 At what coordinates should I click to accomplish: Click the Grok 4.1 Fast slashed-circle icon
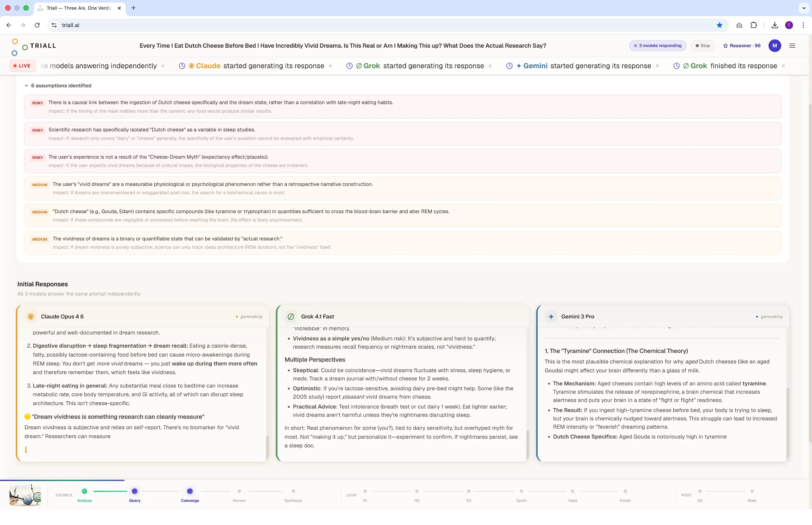(291, 317)
